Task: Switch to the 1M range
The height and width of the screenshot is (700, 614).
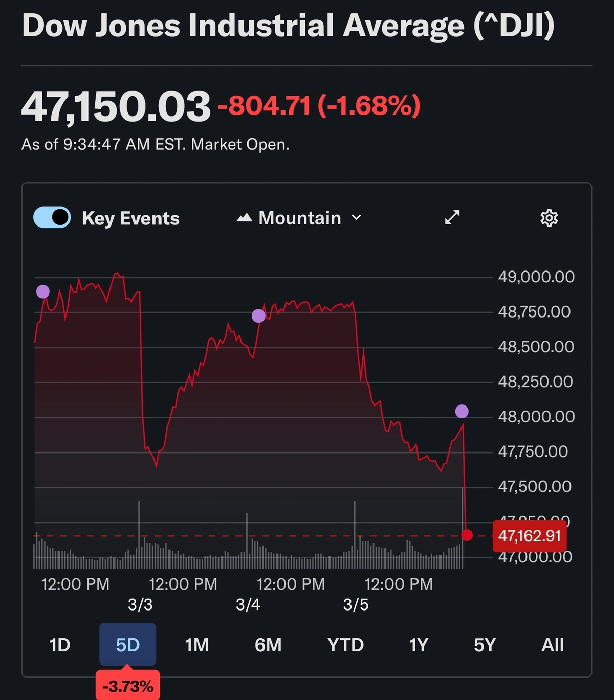Action: (x=197, y=645)
